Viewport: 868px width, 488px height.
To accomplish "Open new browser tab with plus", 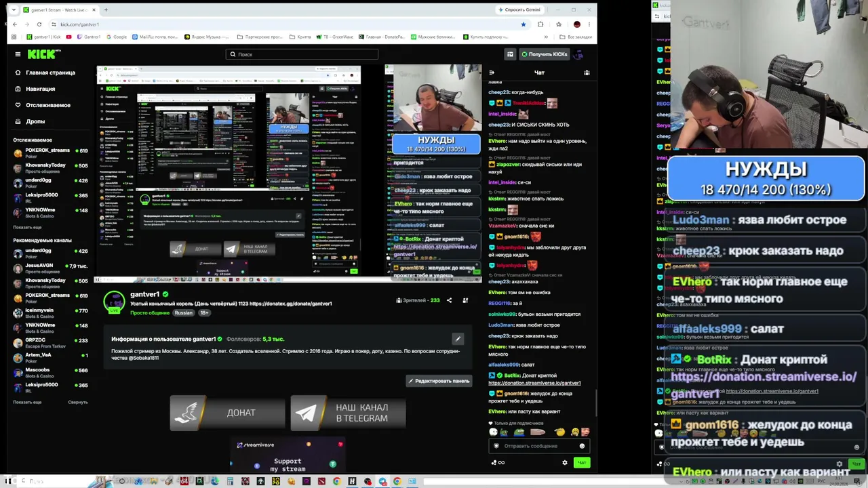I will (106, 9).
